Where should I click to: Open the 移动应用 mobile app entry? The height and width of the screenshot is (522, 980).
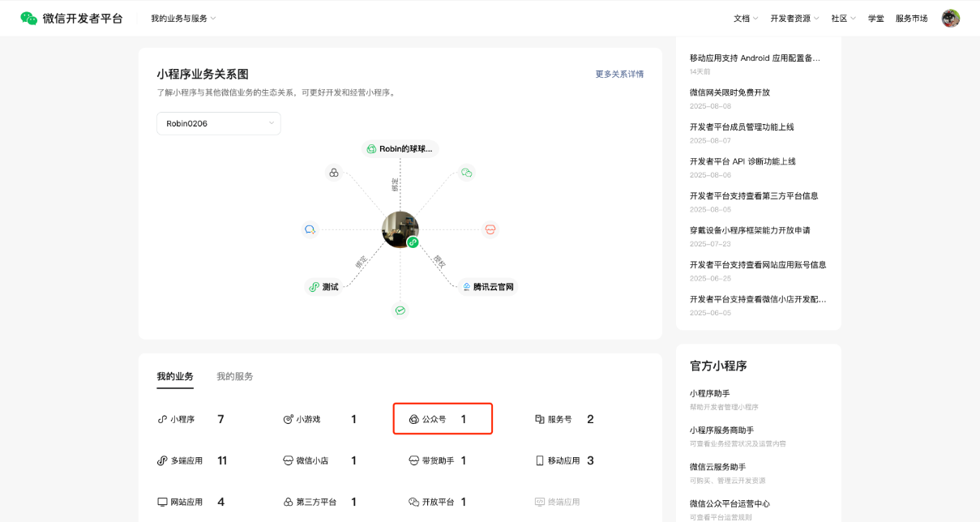click(x=563, y=460)
